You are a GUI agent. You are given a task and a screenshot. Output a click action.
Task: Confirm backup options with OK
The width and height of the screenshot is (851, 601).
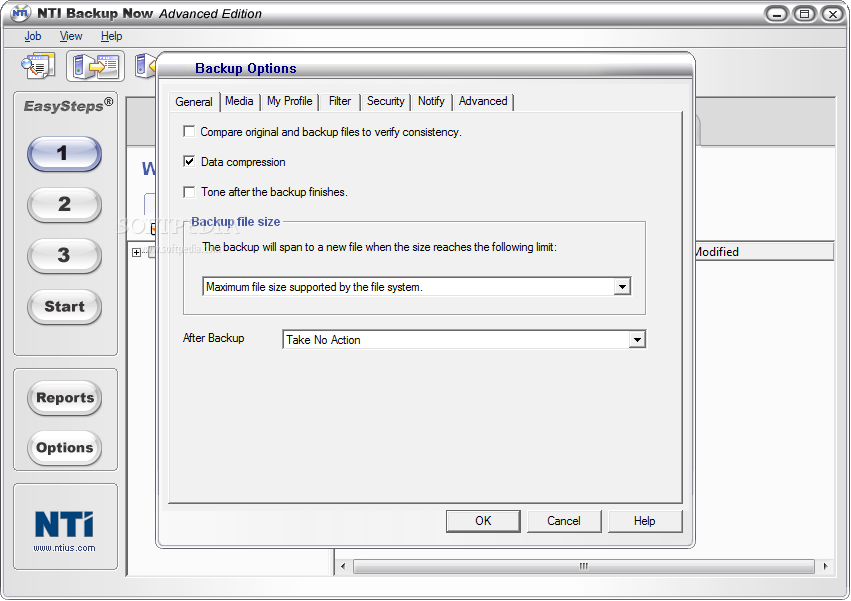[x=483, y=521]
